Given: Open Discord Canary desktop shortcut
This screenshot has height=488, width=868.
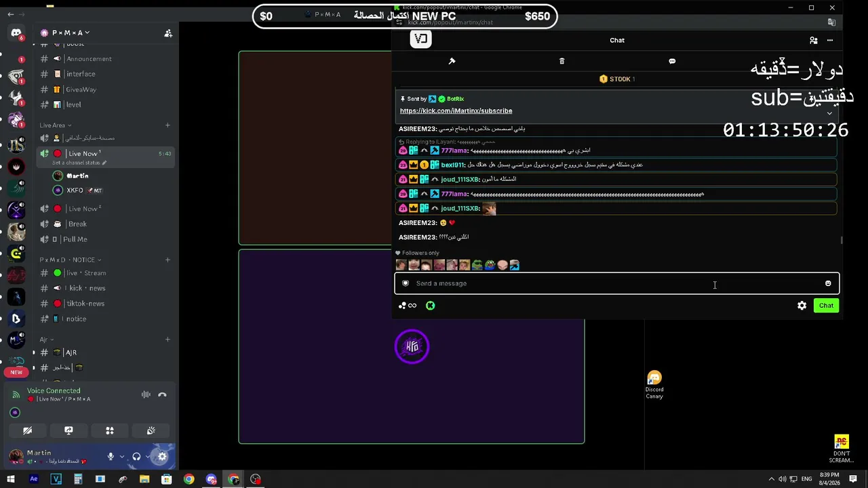Looking at the screenshot, I should click(654, 384).
